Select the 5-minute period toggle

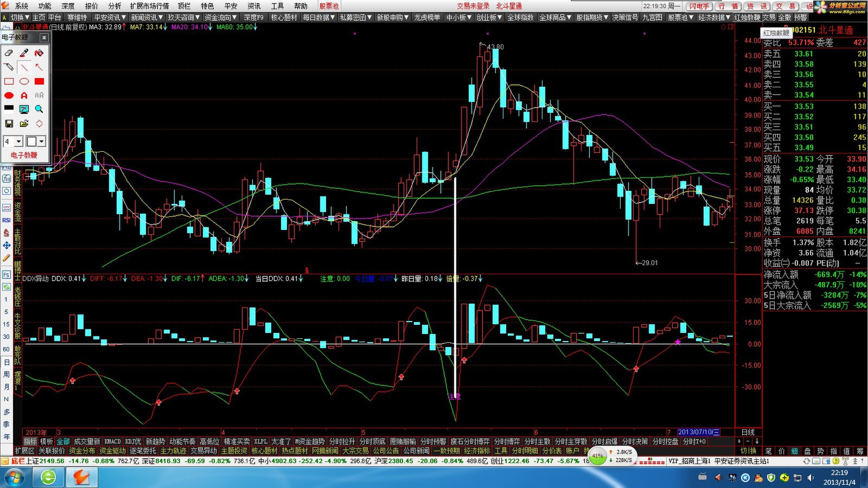[7, 312]
